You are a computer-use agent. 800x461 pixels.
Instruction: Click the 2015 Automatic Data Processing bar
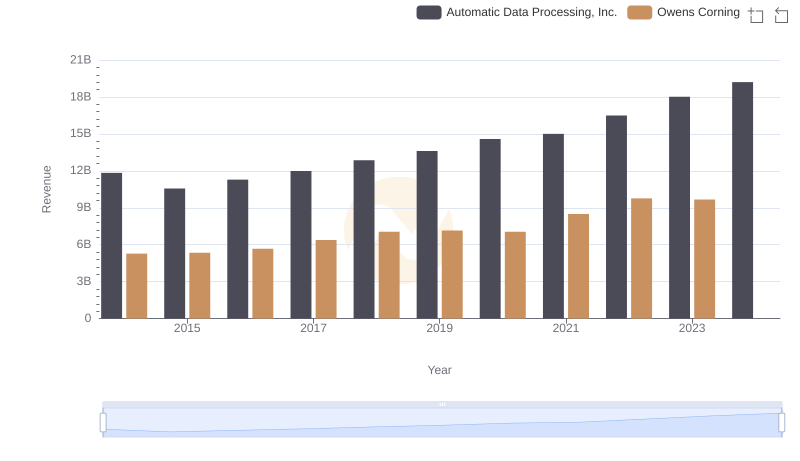[174, 253]
